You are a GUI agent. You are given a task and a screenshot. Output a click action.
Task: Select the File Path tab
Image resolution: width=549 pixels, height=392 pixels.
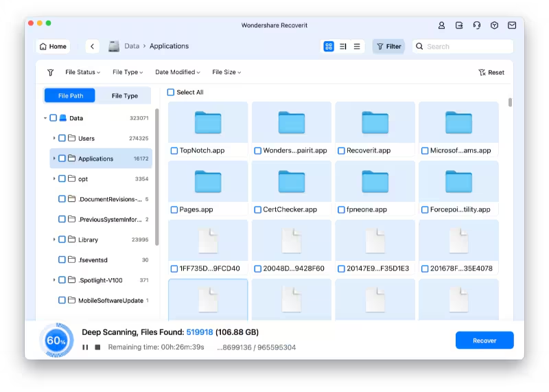click(71, 96)
